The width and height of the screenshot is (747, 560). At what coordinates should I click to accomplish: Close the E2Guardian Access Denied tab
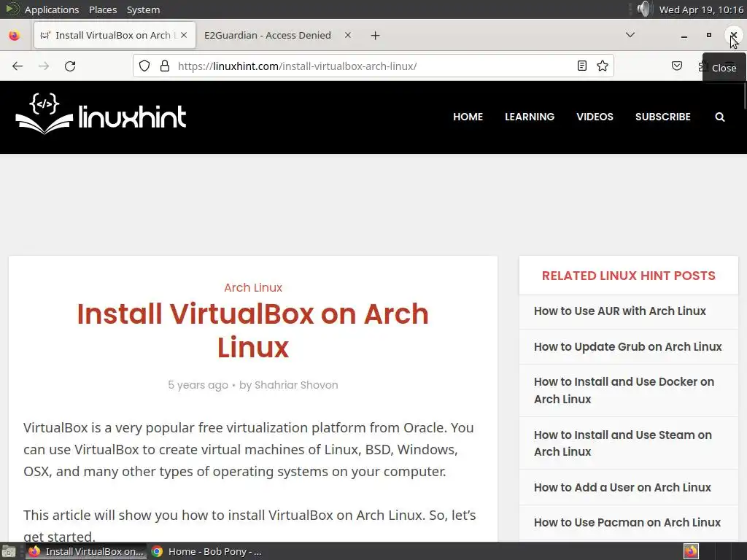[348, 35]
